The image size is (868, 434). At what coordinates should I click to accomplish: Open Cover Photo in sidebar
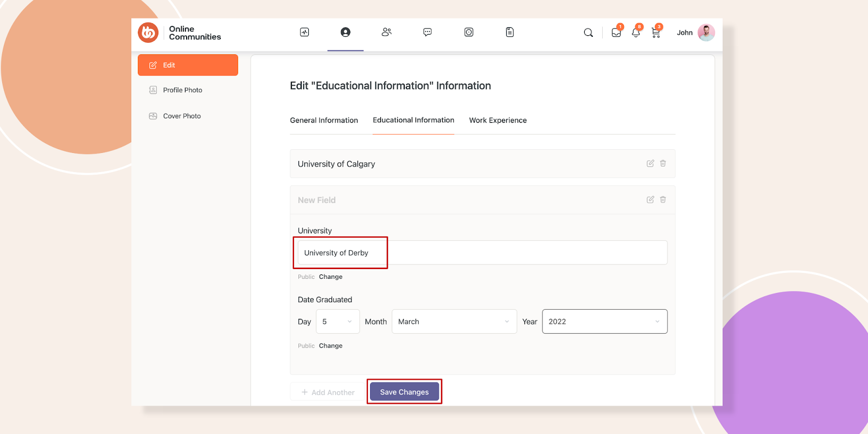[175, 116]
